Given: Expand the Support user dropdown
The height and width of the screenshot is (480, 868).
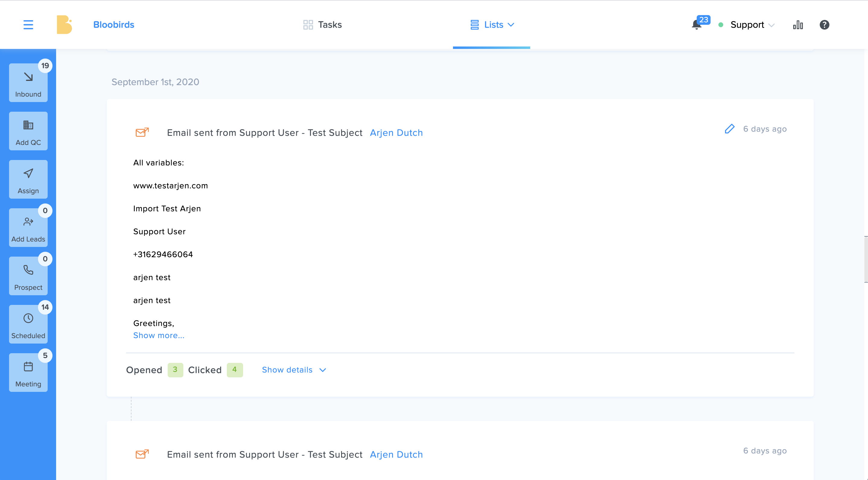Looking at the screenshot, I should click(752, 25).
